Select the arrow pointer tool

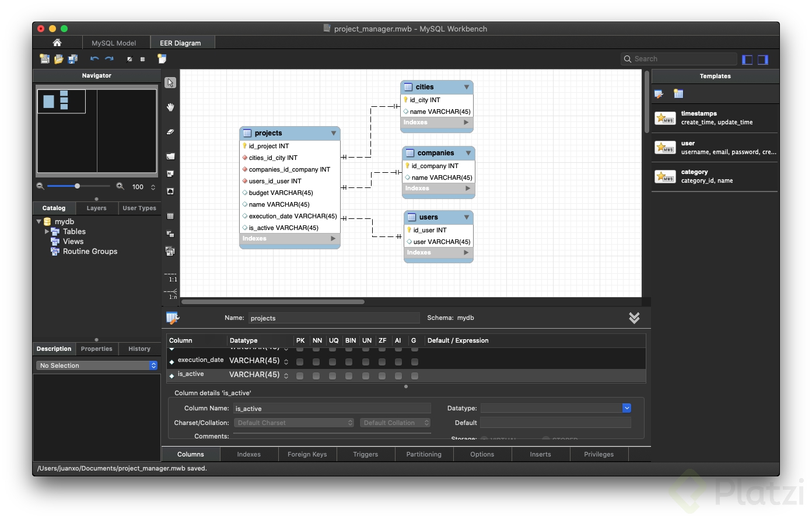pyautogui.click(x=170, y=83)
